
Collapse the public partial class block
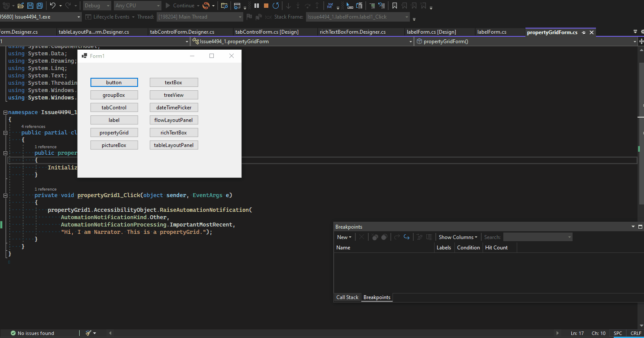point(5,133)
